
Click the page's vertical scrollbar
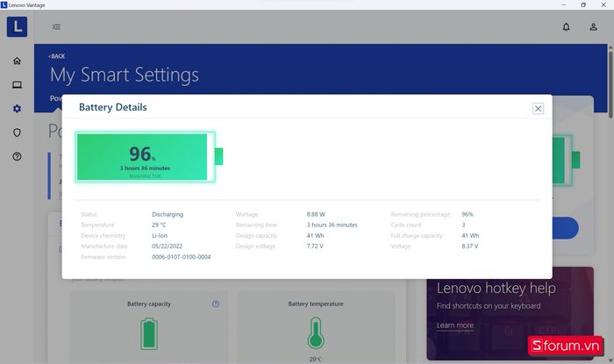[x=610, y=175]
